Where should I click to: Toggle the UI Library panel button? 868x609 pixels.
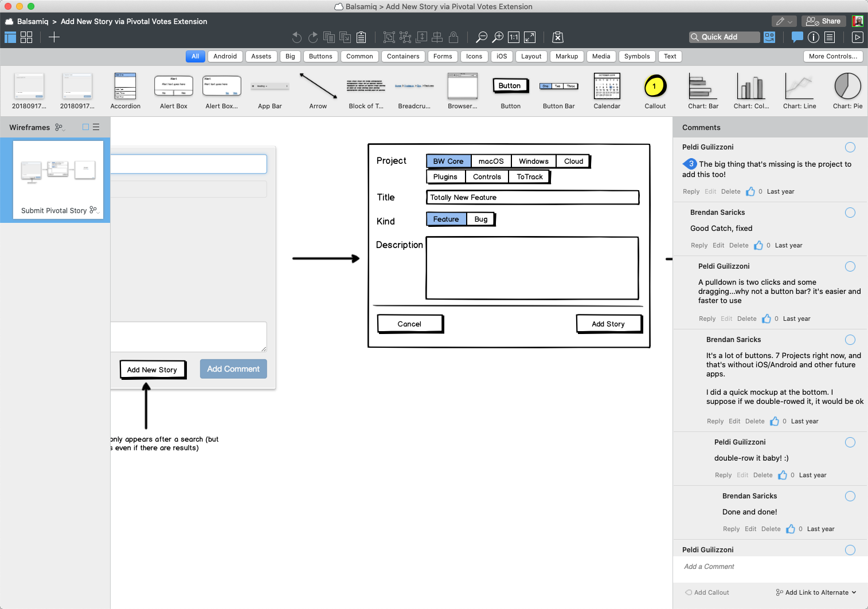click(769, 37)
